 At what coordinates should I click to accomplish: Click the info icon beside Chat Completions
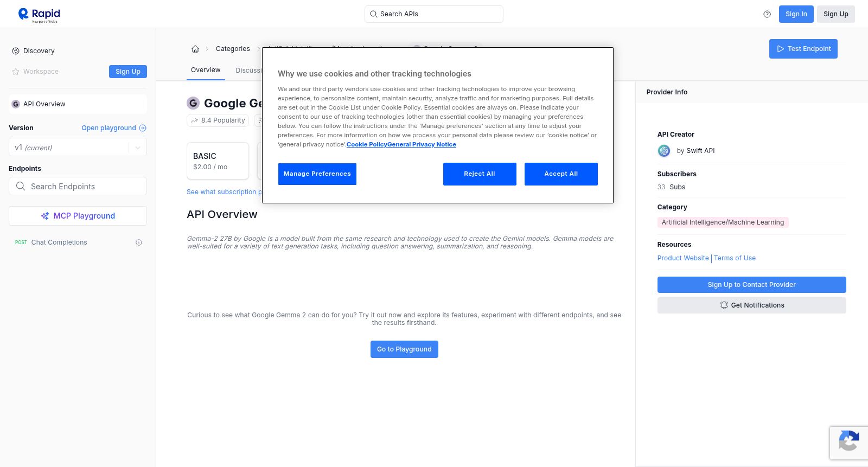tap(139, 242)
